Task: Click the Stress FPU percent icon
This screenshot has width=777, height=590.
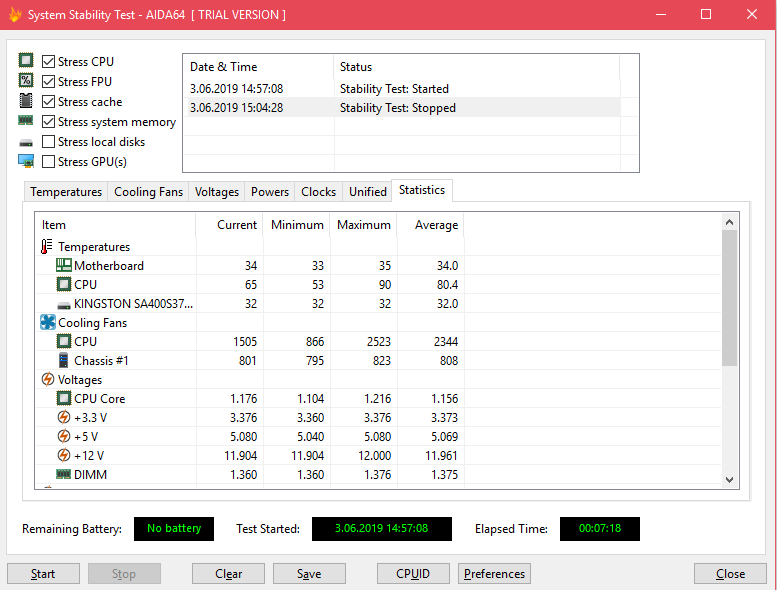Action: click(x=26, y=80)
